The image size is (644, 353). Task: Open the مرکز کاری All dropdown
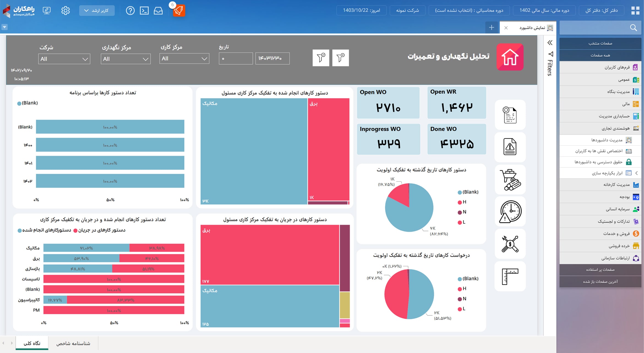click(184, 59)
